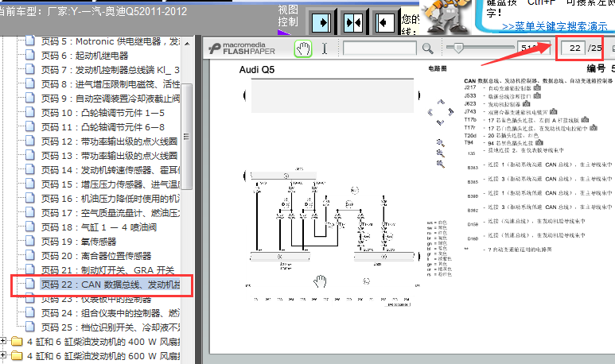Image resolution: width=615 pixels, height=364 pixels.
Task: Open the camera icon beside T17r
Action: [594, 128]
